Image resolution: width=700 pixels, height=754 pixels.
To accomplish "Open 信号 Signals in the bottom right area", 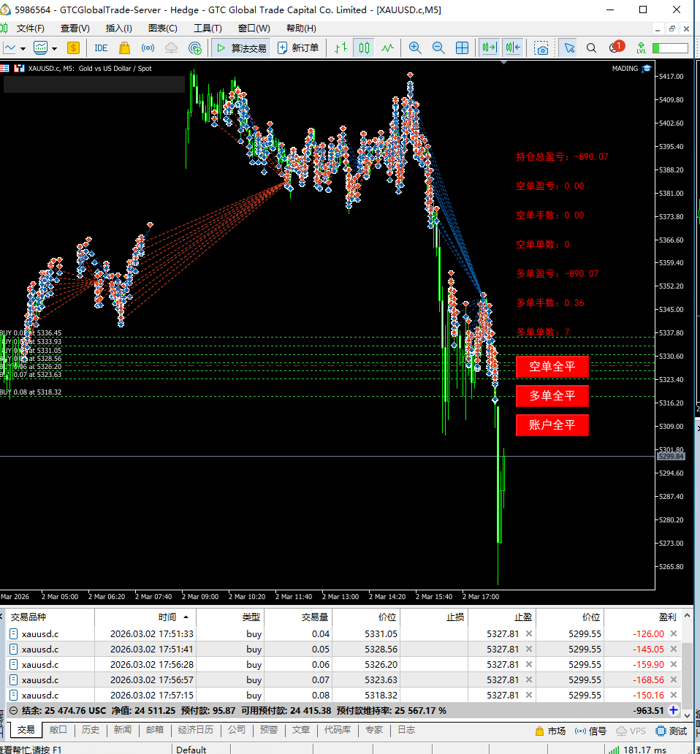I will tap(590, 731).
